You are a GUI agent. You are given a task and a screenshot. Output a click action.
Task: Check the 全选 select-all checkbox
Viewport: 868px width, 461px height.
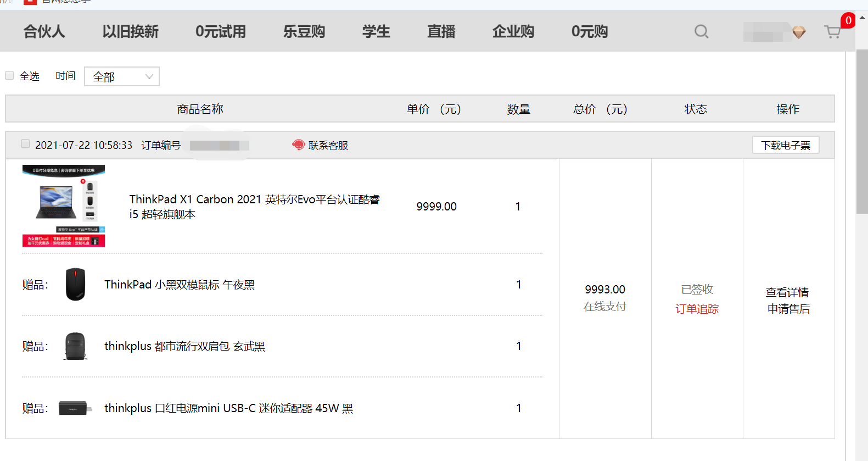click(x=9, y=75)
